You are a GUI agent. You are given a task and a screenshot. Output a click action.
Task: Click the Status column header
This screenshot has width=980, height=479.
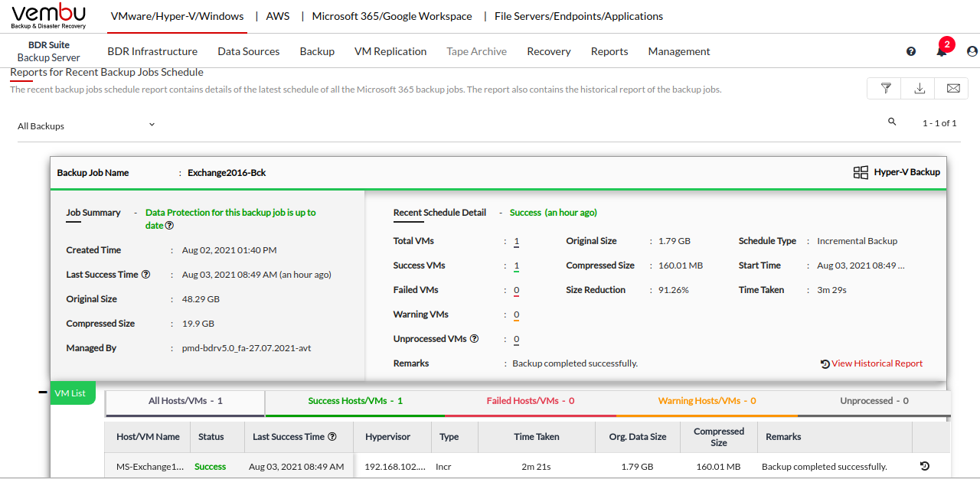coord(211,437)
